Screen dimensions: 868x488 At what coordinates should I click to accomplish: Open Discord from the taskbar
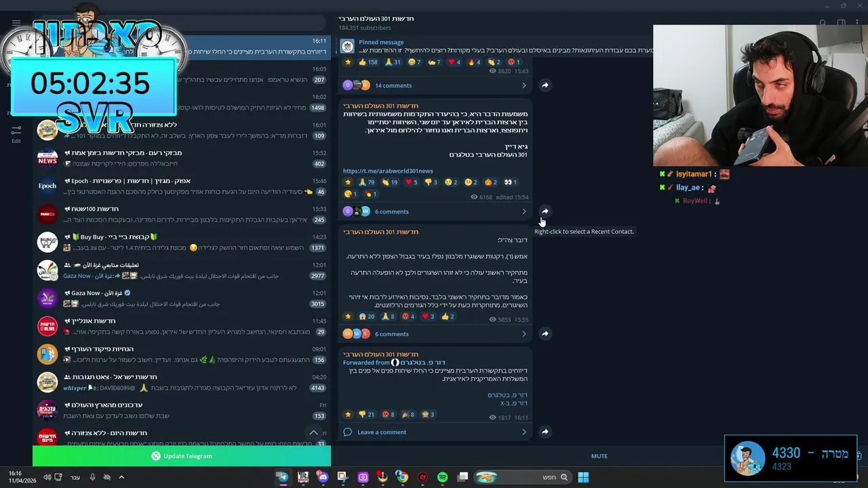322,477
